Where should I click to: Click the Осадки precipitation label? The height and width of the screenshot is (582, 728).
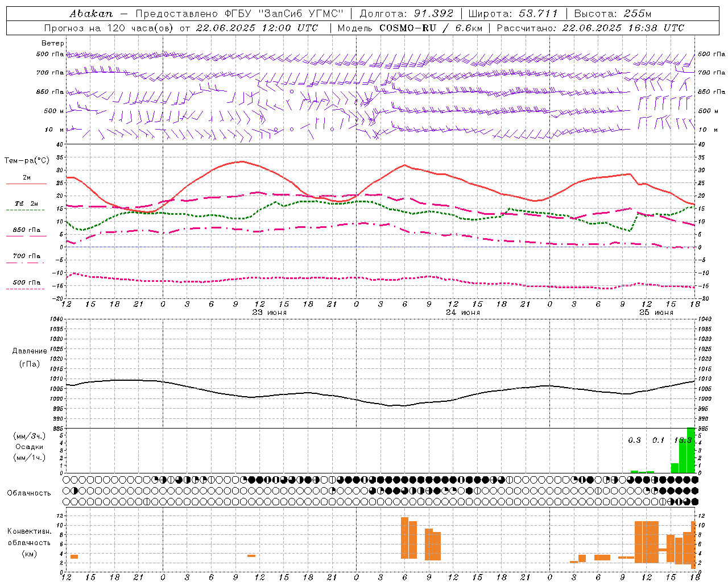tap(30, 447)
